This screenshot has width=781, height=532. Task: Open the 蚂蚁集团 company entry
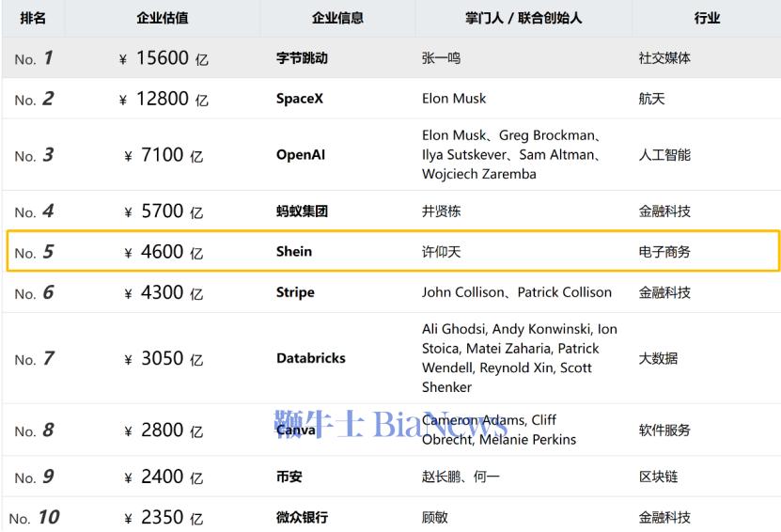[x=302, y=211]
